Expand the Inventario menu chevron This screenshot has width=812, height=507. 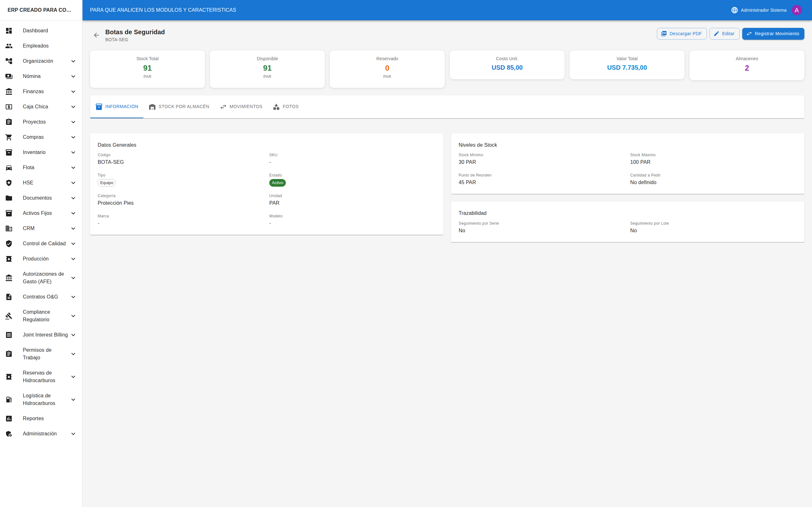[73, 152]
